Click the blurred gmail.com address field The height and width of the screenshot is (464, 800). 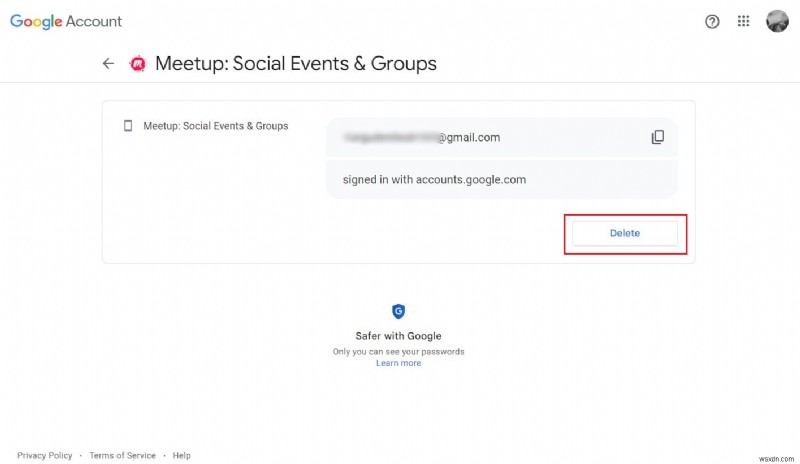(x=502, y=137)
